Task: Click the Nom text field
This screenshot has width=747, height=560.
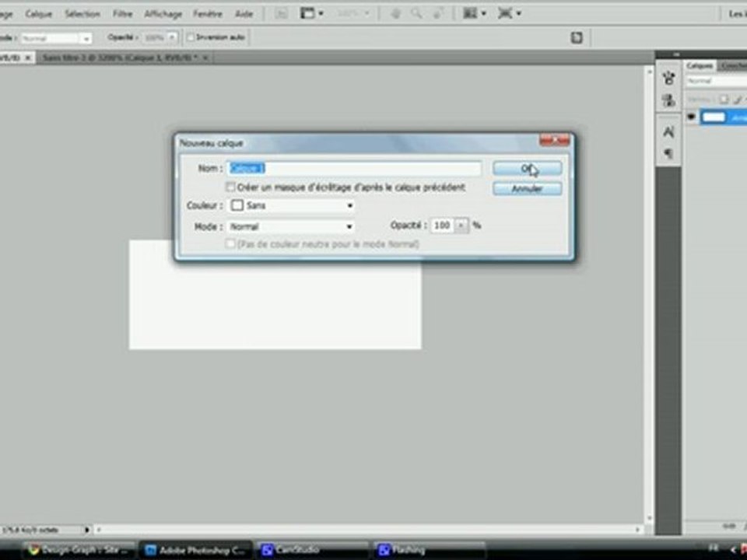Action: point(354,168)
